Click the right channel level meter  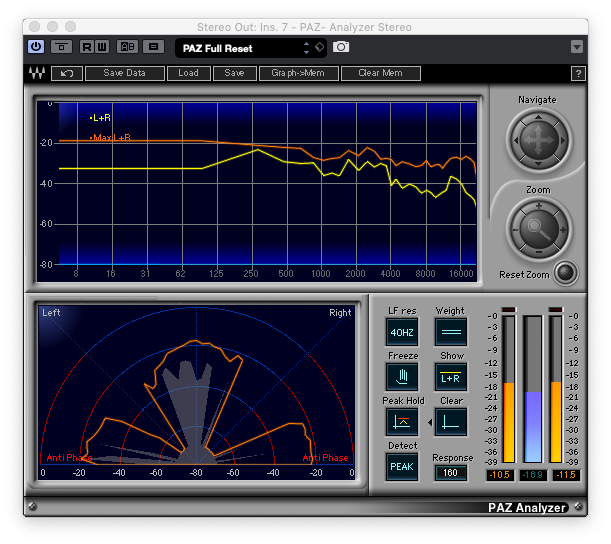pyautogui.click(x=556, y=389)
